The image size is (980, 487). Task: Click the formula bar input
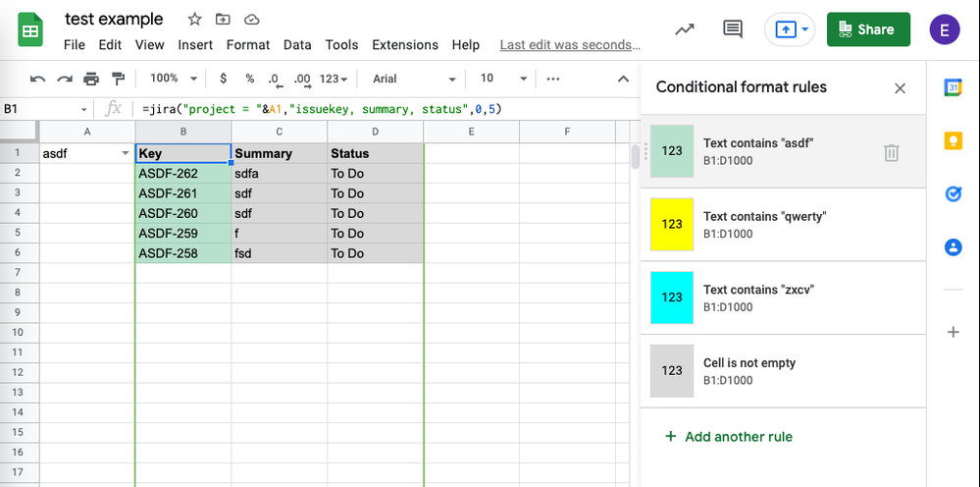tap(387, 109)
